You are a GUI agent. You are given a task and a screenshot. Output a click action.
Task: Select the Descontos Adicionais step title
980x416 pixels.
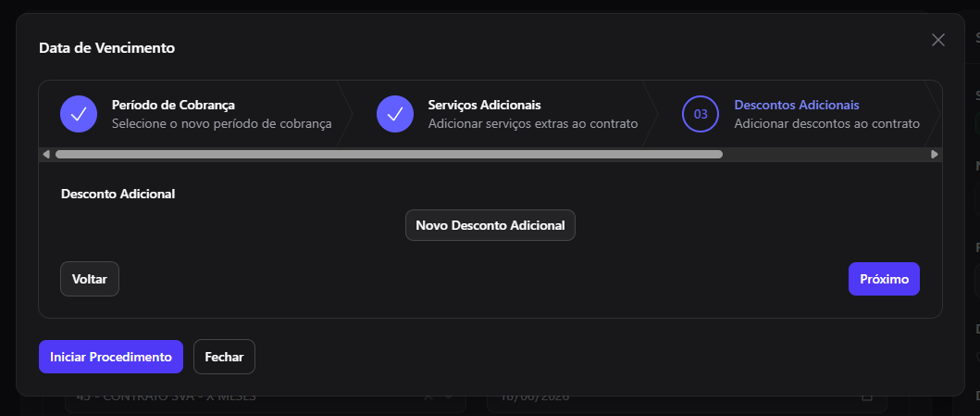click(x=796, y=105)
